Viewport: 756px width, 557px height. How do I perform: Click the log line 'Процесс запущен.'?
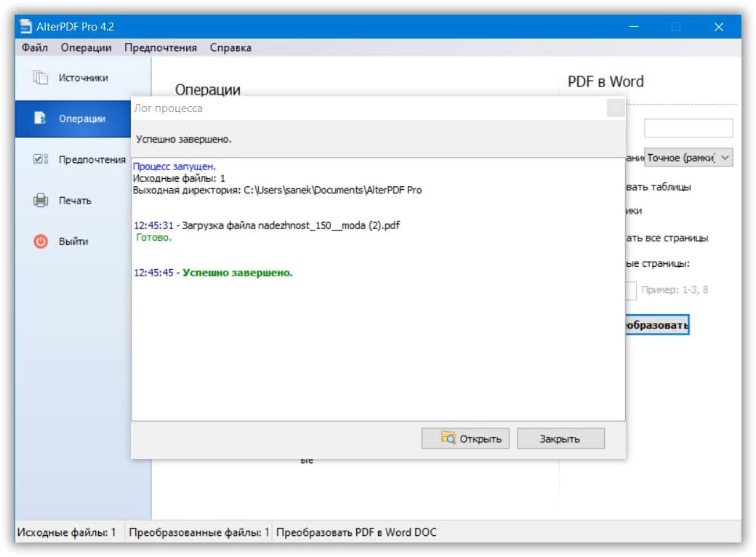174,167
